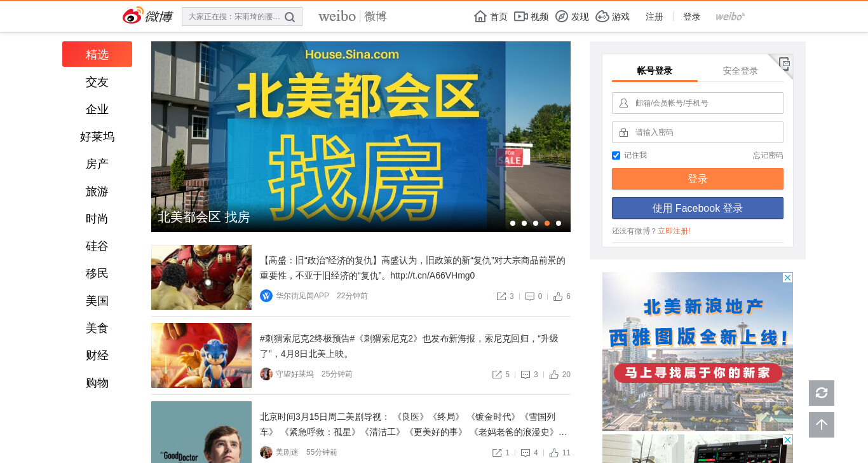Select fourth orange carousel dot
Viewport: 868px width, 463px height.
coord(547,223)
